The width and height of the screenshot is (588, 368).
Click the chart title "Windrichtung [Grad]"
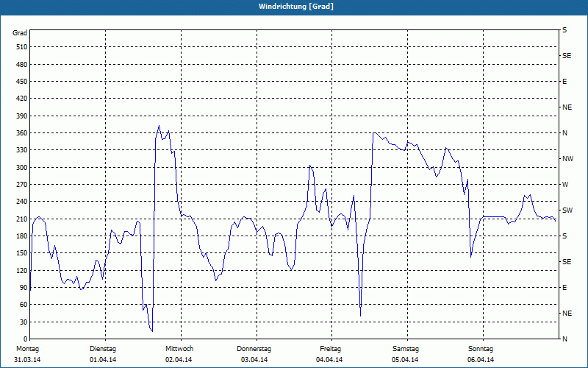tap(296, 7)
